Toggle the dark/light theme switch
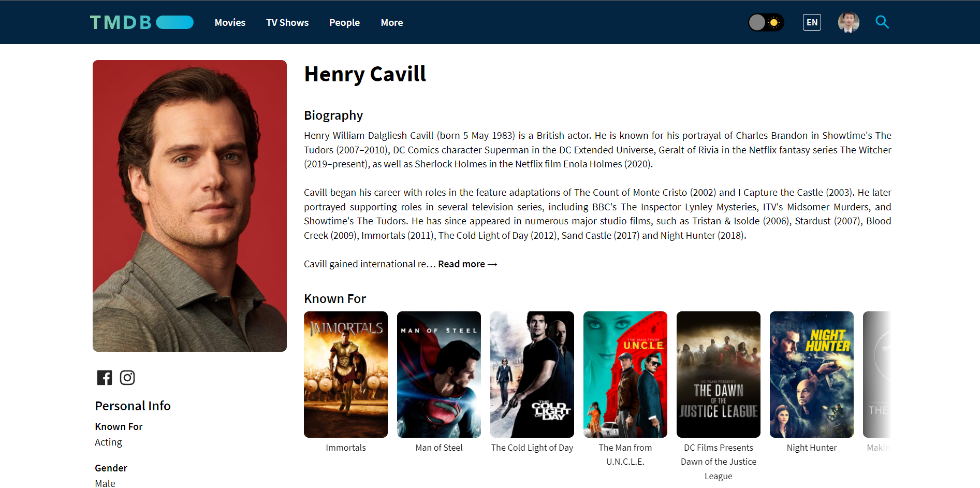Viewport: 980px width, 488px height. 766,22
